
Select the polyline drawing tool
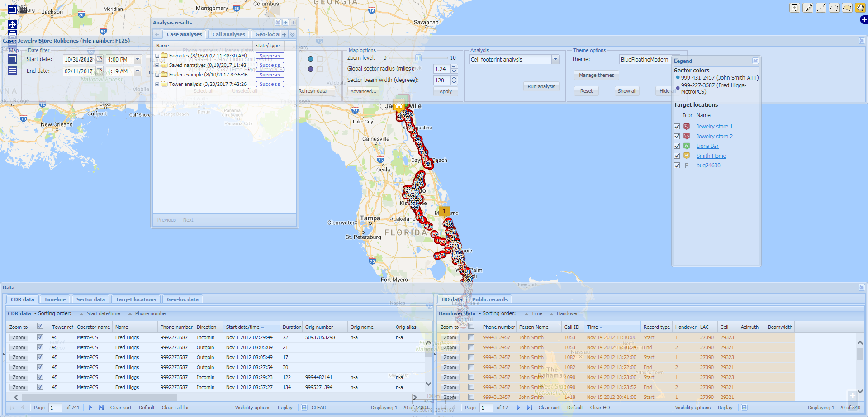(834, 8)
